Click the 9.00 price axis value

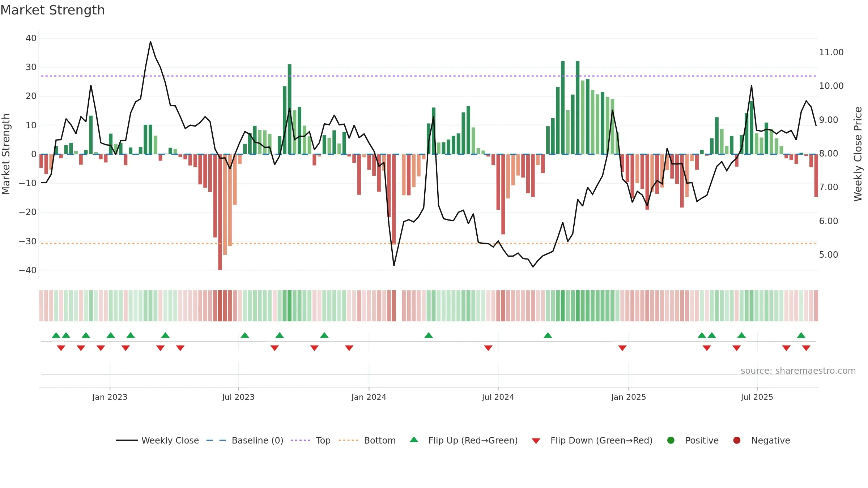coord(828,120)
